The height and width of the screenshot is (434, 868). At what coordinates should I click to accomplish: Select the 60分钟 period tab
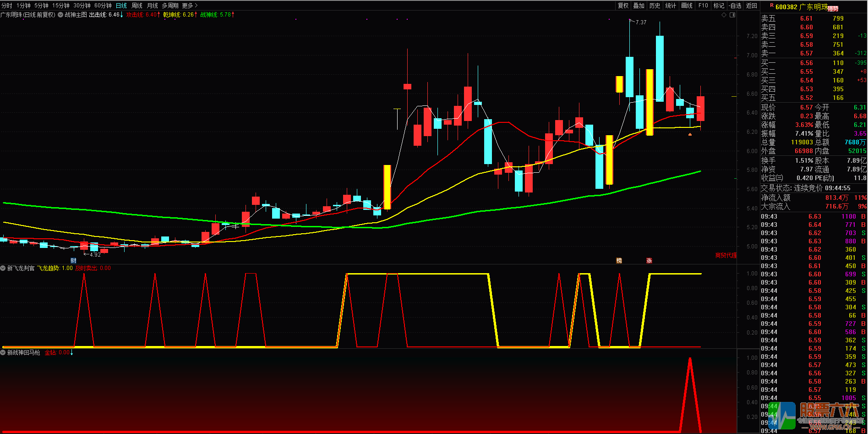(x=103, y=5)
